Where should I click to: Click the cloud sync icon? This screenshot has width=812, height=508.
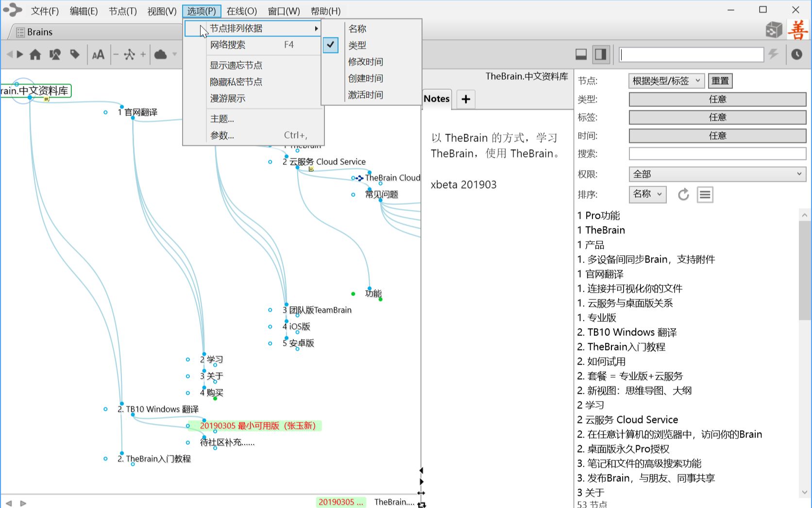[160, 54]
